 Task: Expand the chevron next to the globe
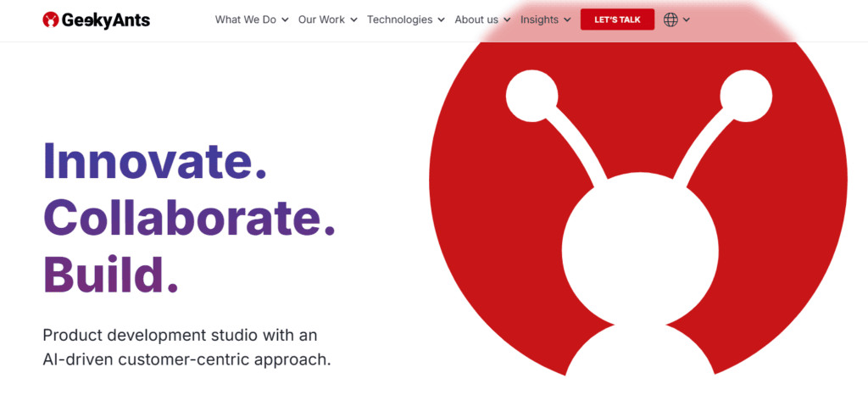point(687,20)
